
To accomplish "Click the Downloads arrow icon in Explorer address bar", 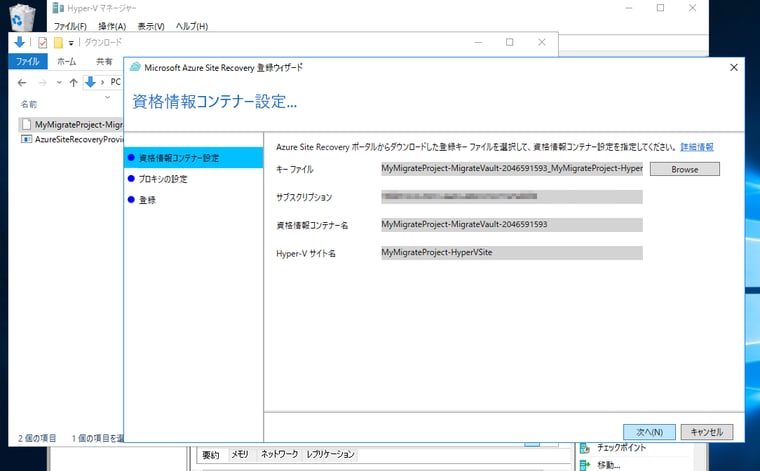I will click(90, 82).
